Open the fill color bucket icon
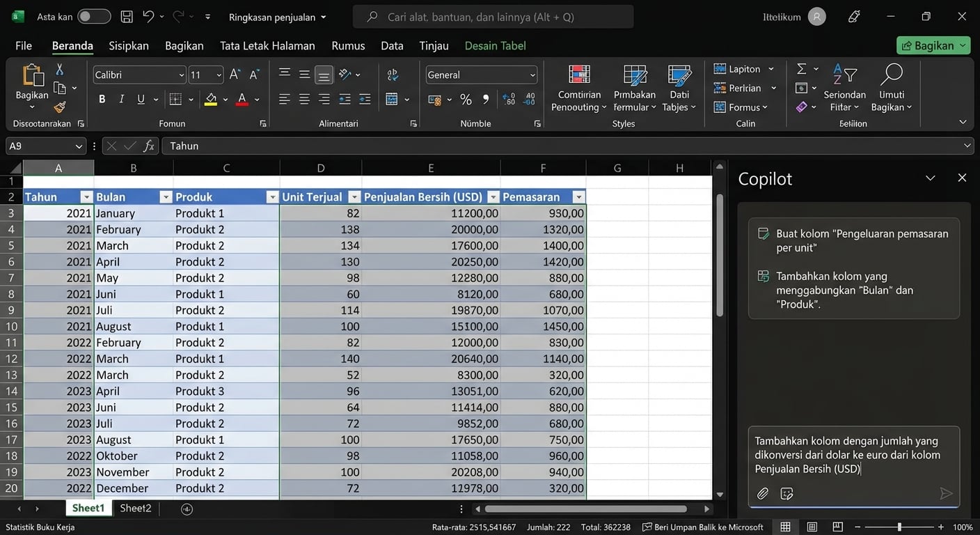Image resolution: width=980 pixels, height=535 pixels. [210, 99]
